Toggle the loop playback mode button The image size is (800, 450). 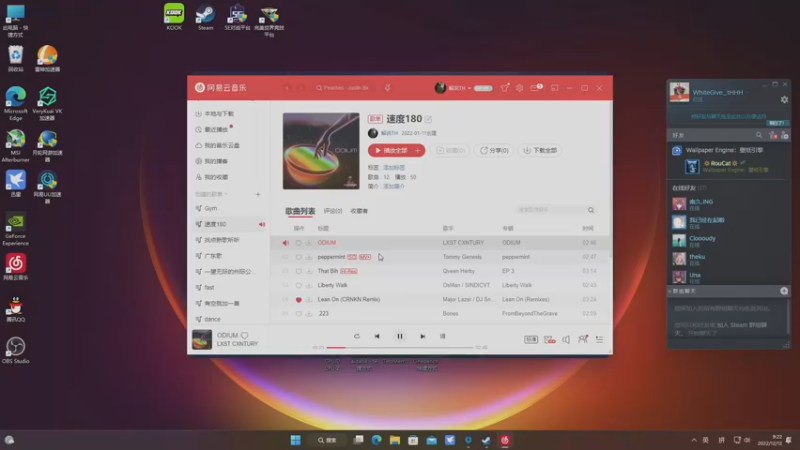click(357, 336)
